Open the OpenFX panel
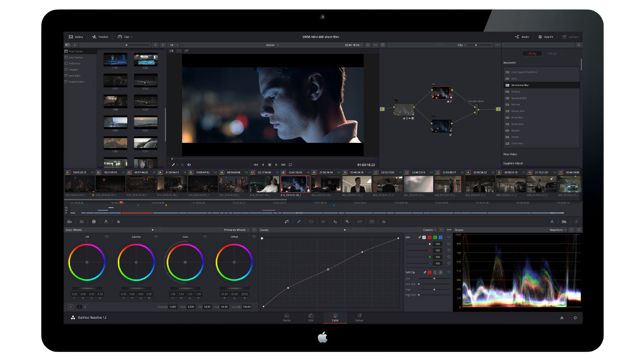 coord(545,37)
